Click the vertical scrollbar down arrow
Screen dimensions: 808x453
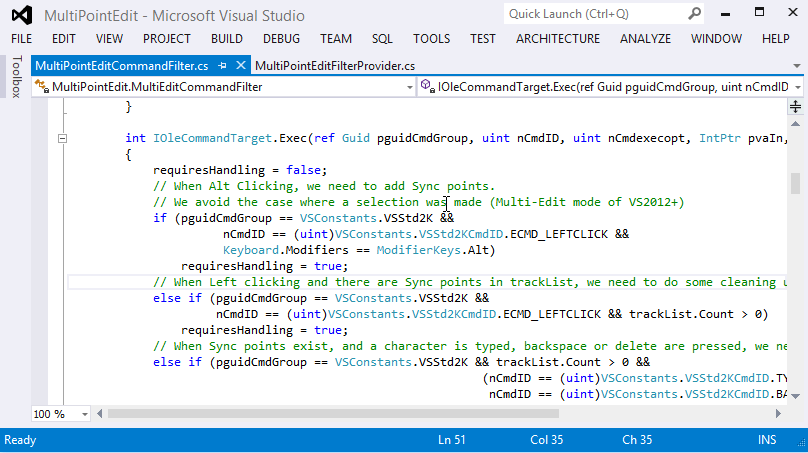(796, 397)
